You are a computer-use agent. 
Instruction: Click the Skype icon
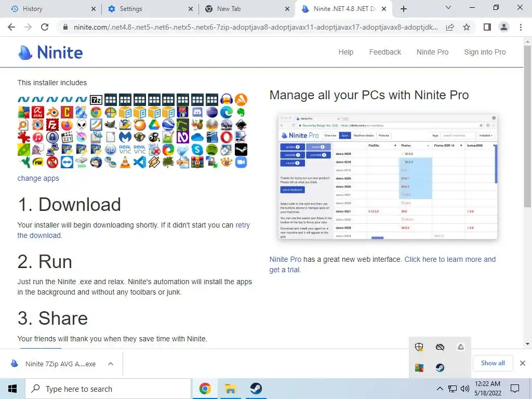(x=197, y=150)
